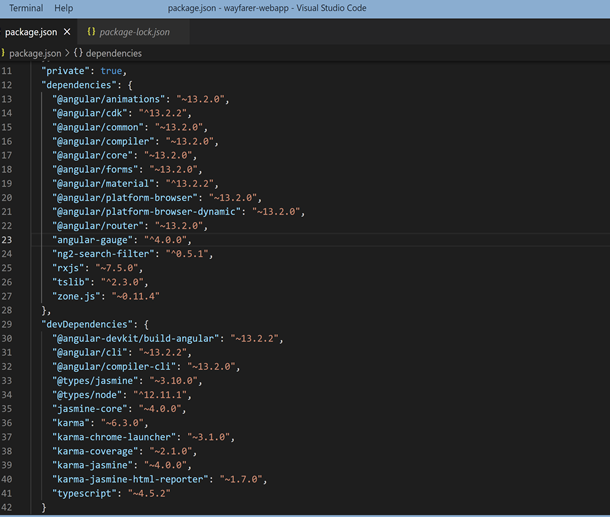The height and width of the screenshot is (517, 610).
Task: Click "jasmine-core" on line 35
Action: pos(90,408)
